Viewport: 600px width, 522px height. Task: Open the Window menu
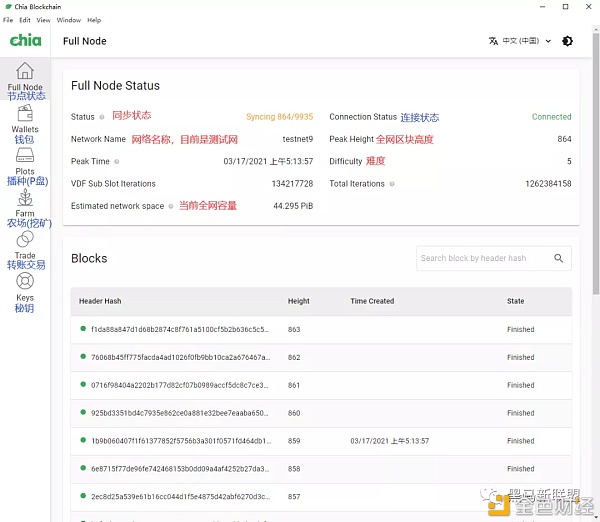tap(69, 20)
